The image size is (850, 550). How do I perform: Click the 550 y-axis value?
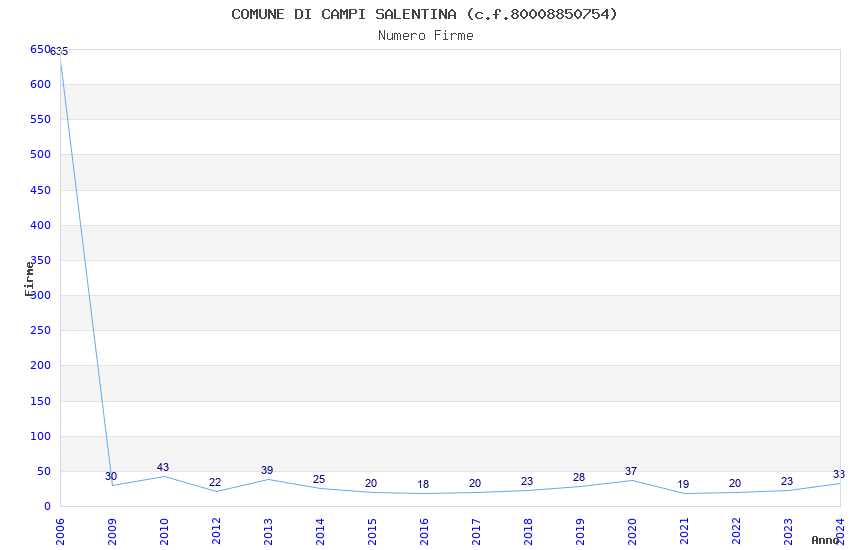(x=40, y=119)
